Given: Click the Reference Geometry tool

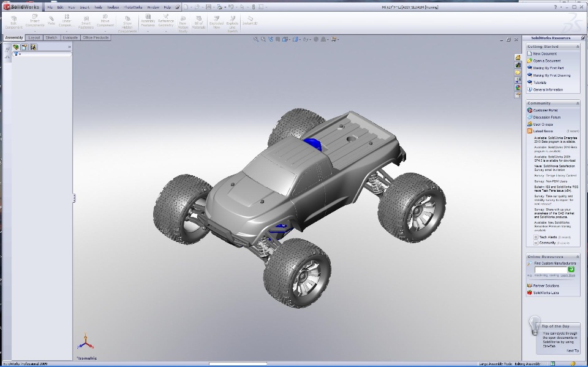Looking at the screenshot, I should pos(166,21).
